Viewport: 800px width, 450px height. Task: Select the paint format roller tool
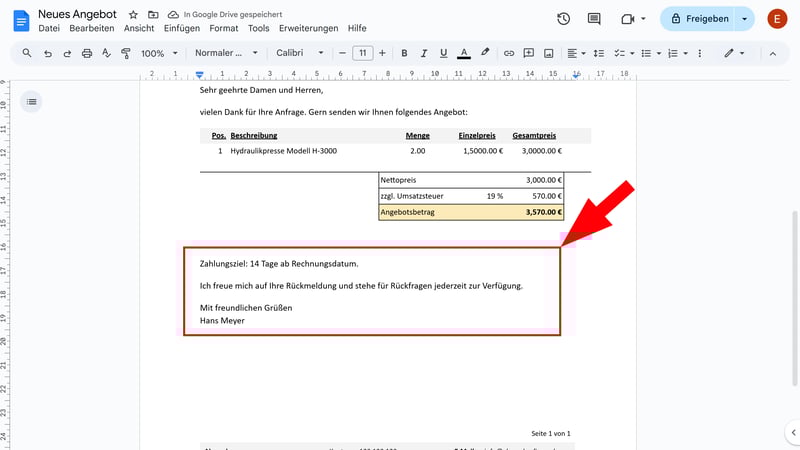point(125,53)
